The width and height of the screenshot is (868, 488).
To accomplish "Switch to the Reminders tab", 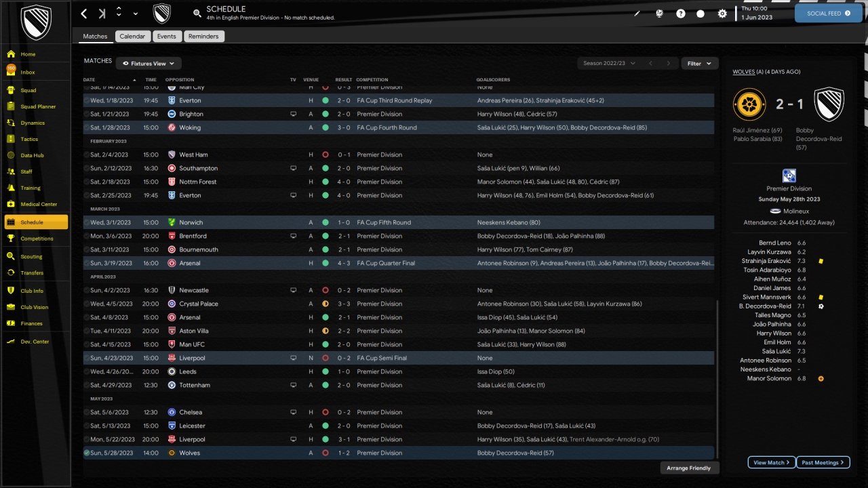I will 203,36.
